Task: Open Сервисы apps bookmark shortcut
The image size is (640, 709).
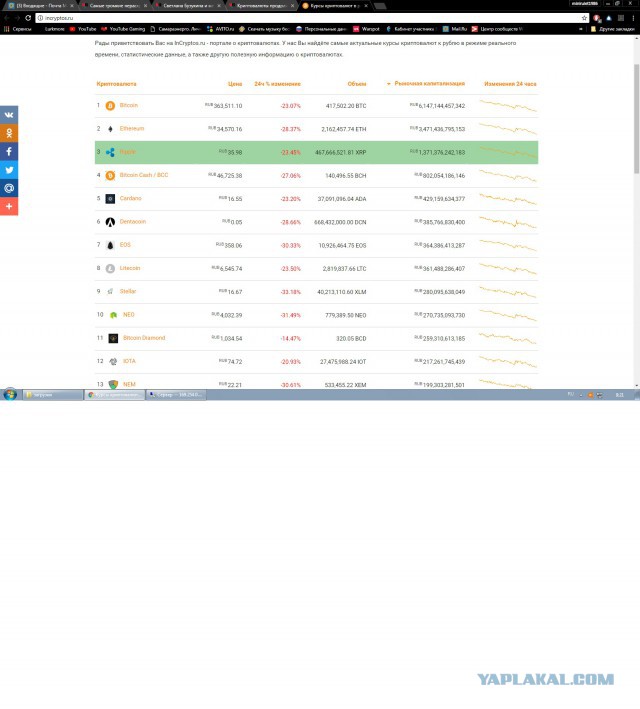Action: pos(18,29)
